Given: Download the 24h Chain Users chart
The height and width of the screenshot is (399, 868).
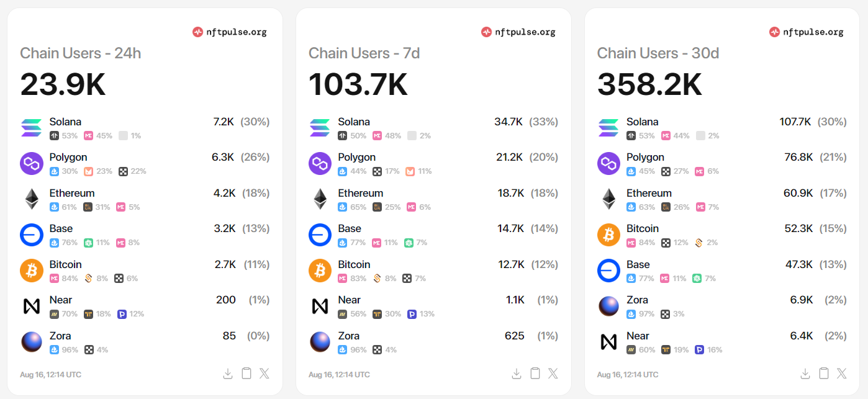Looking at the screenshot, I should tap(227, 373).
